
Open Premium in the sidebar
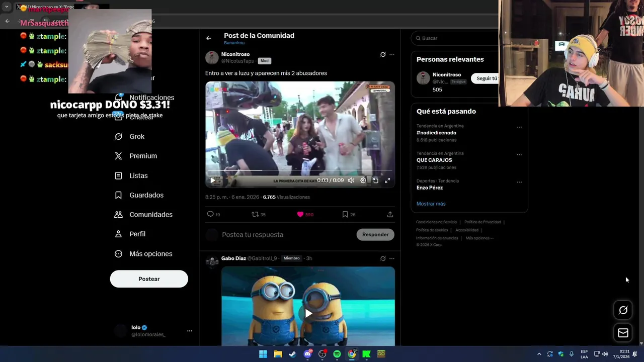(x=136, y=156)
